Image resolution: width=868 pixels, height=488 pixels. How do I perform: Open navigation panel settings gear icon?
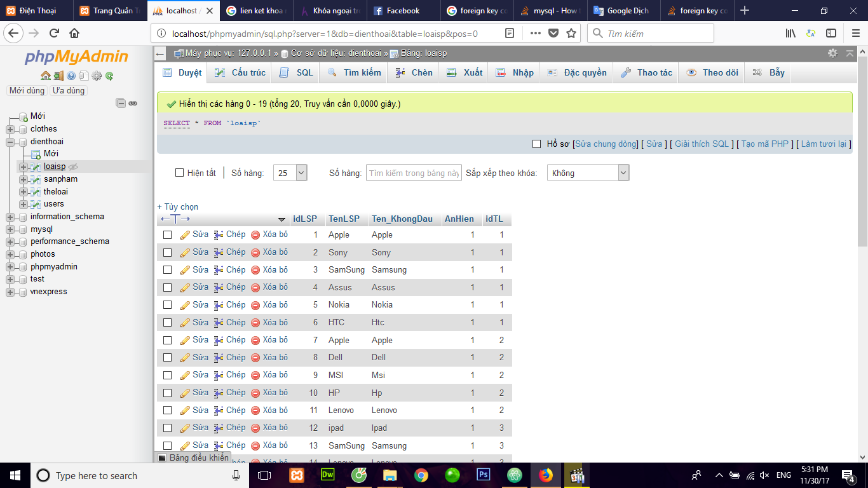(x=97, y=76)
